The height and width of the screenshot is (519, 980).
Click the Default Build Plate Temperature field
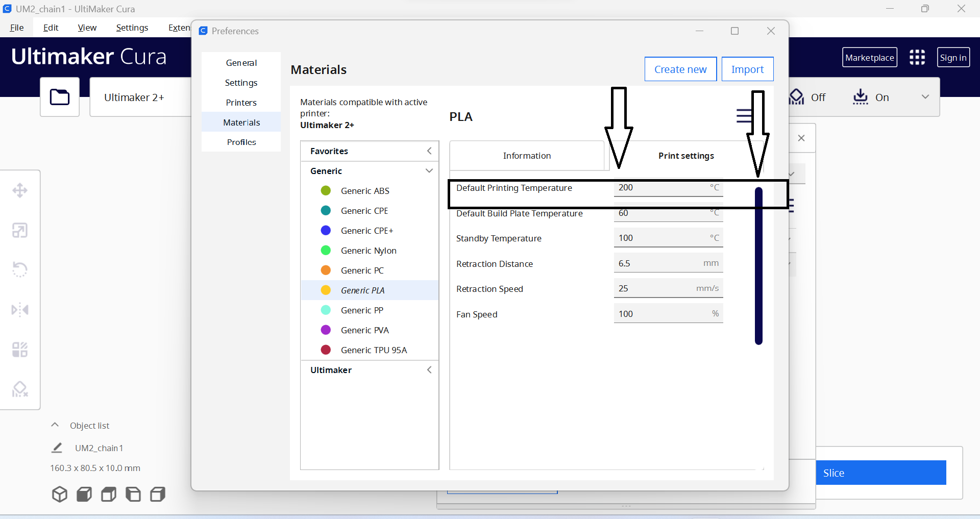668,213
